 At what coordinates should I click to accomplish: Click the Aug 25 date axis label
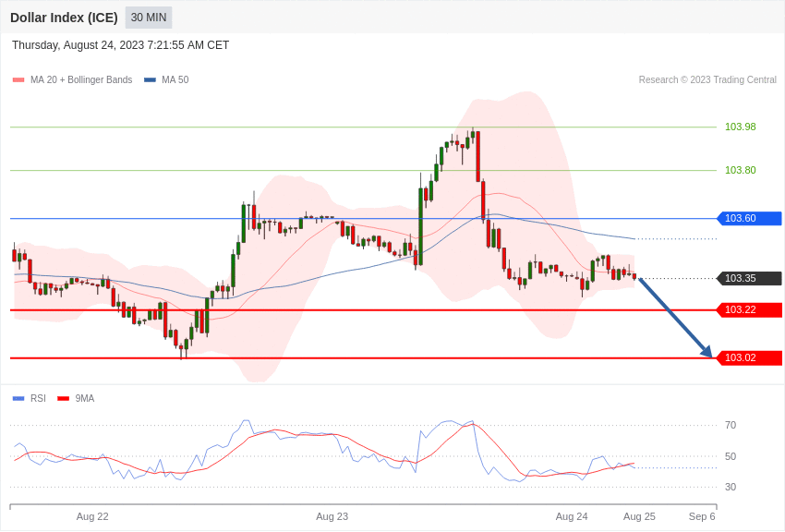pyautogui.click(x=639, y=516)
